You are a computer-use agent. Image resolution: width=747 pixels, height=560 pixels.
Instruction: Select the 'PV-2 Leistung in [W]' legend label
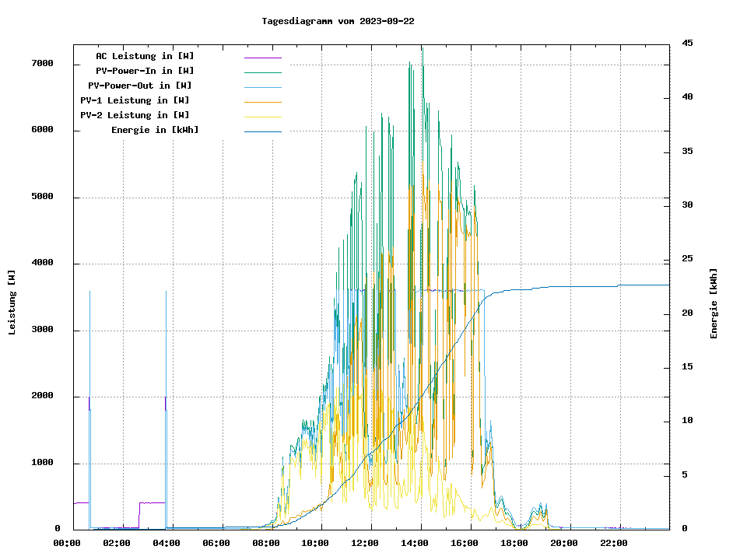tap(135, 116)
